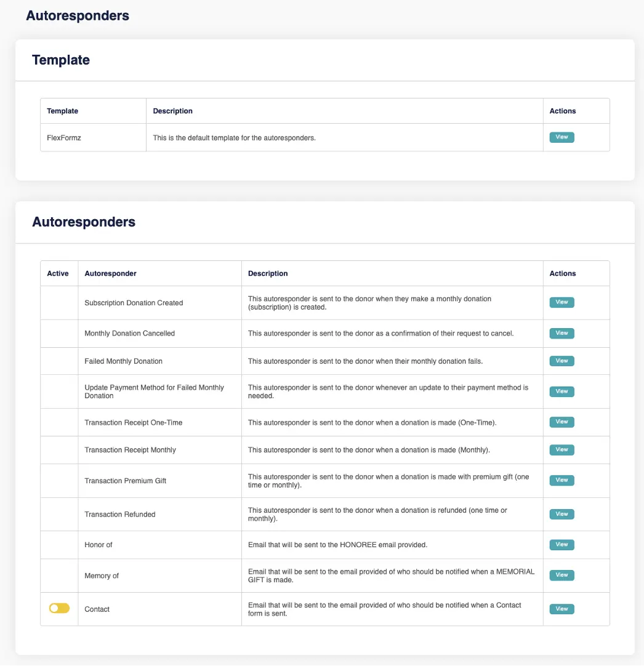The height and width of the screenshot is (666, 644).
Task: Select the Autoresponder column header
Action: [110, 273]
